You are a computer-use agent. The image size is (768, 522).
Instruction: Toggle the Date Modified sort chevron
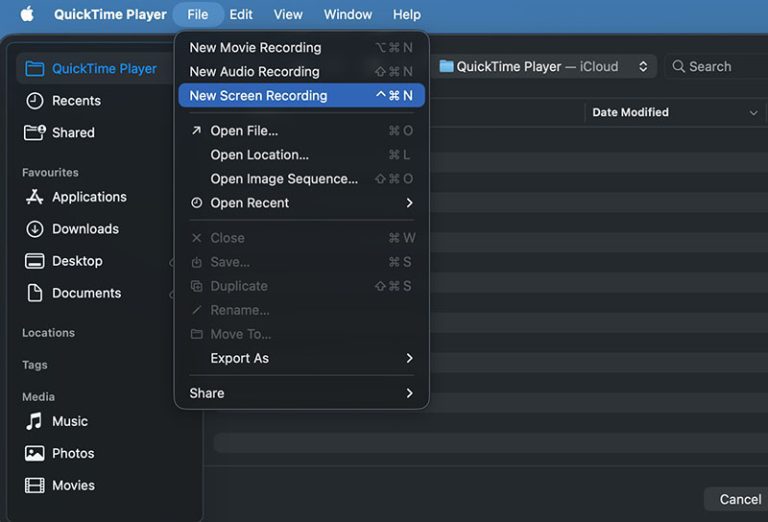(x=753, y=113)
